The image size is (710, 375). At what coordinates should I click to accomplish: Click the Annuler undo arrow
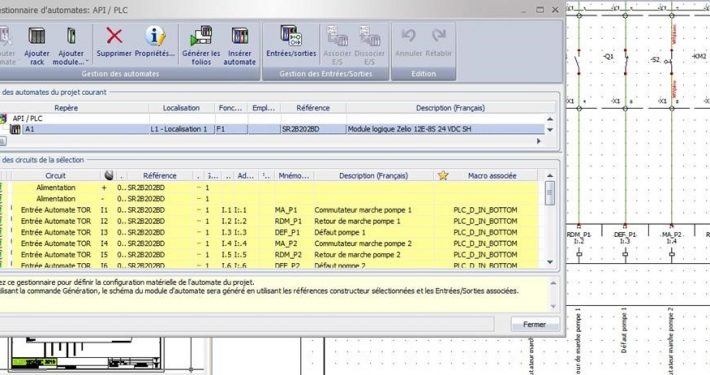pyautogui.click(x=408, y=35)
